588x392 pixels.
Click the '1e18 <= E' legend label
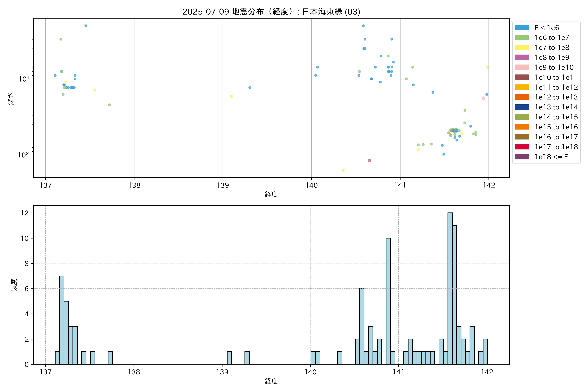pos(551,157)
